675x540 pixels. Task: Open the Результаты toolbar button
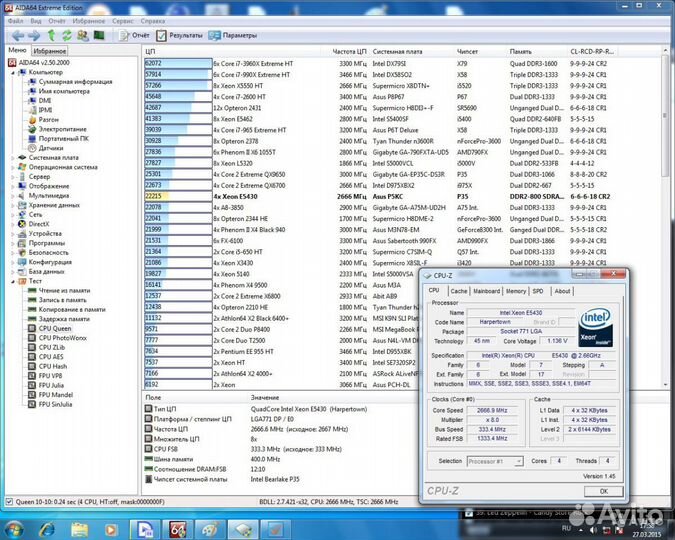pyautogui.click(x=179, y=35)
